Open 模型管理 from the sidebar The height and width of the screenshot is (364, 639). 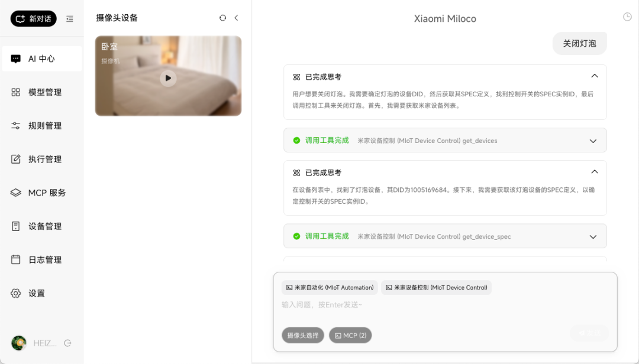41,92
